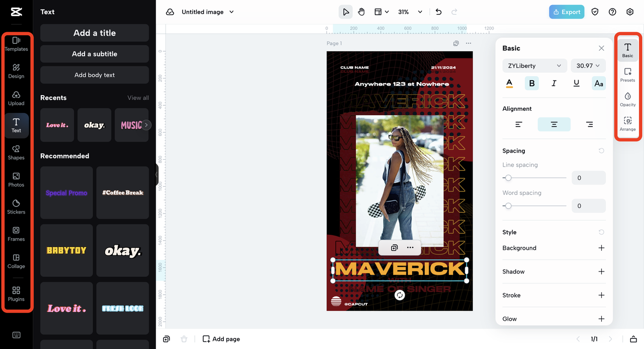
Task: Click the Add a title button
Action: (x=95, y=33)
